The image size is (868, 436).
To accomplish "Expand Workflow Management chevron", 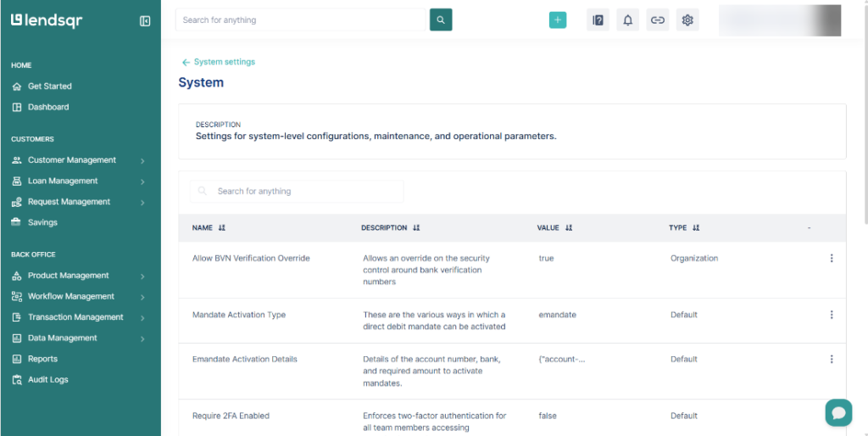I will click(x=142, y=298).
